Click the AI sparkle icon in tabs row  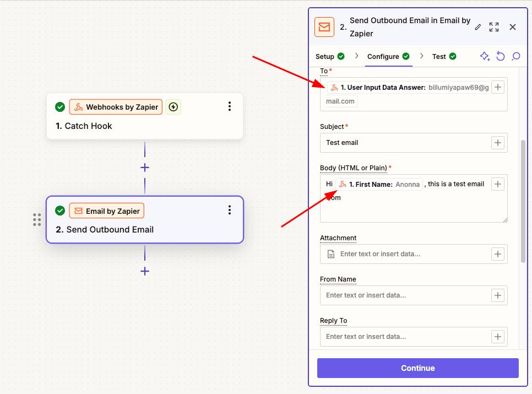pos(485,56)
